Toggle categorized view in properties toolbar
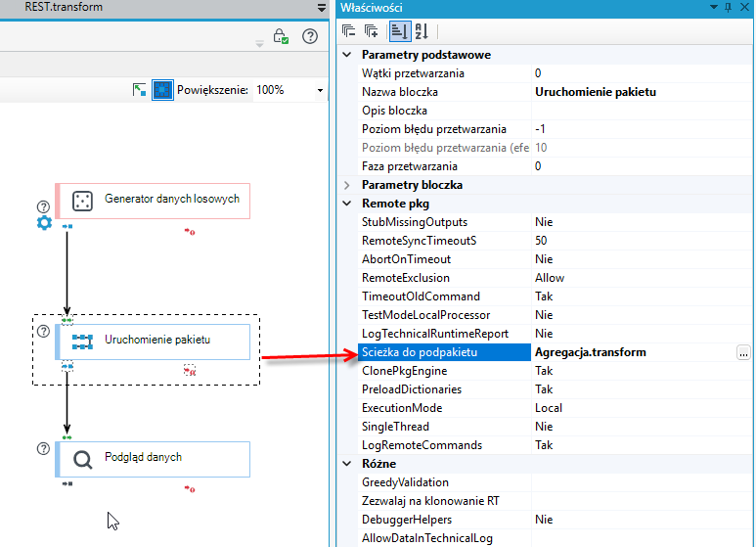This screenshot has height=547, width=756. coord(400,31)
